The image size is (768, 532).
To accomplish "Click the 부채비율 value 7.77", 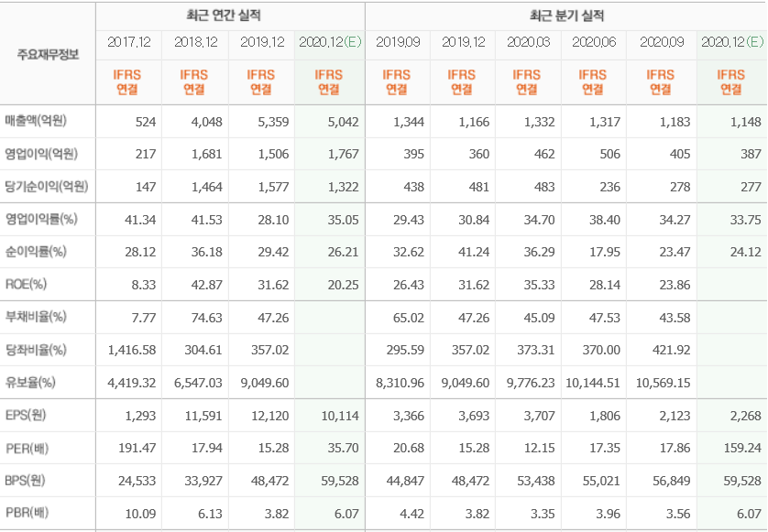I will (144, 318).
